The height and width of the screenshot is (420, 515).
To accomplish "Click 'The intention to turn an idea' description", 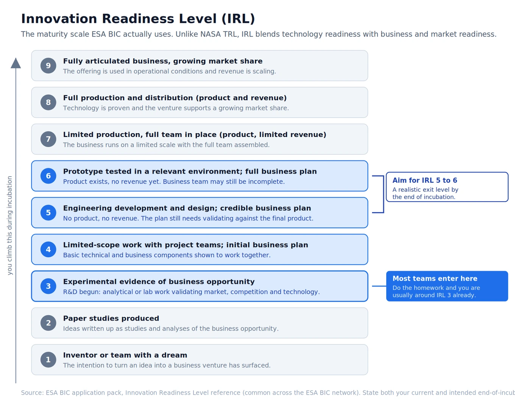I will [x=167, y=366].
